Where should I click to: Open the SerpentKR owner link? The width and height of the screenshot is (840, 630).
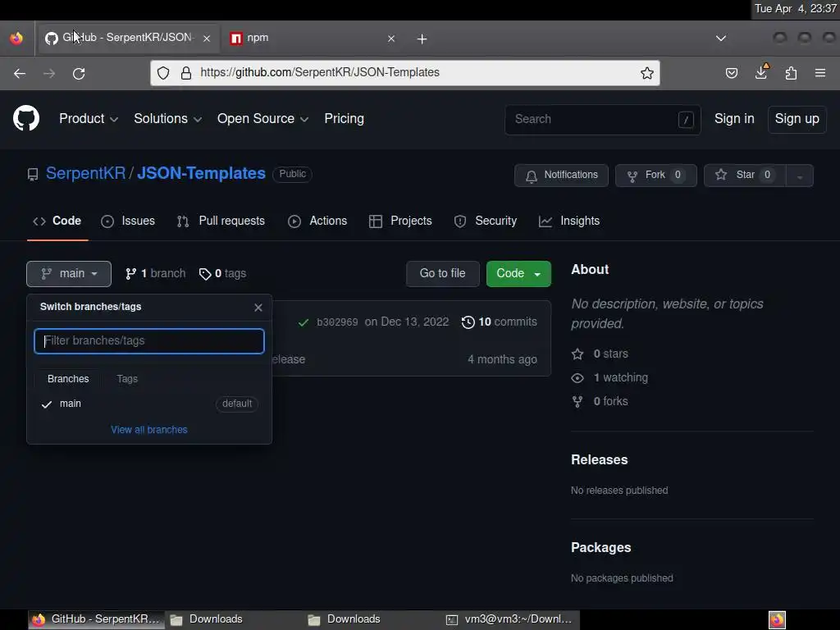pos(85,174)
